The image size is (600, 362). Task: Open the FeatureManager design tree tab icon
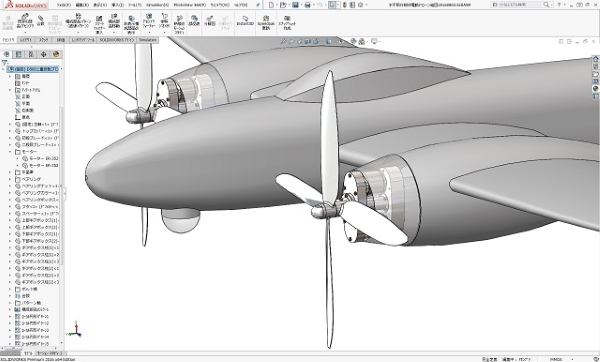(x=6, y=54)
